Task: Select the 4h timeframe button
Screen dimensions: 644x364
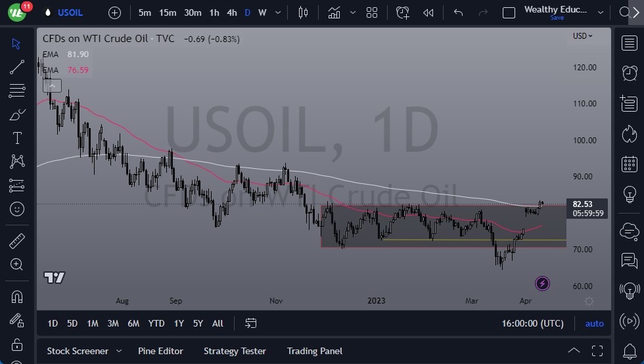Action: click(231, 12)
